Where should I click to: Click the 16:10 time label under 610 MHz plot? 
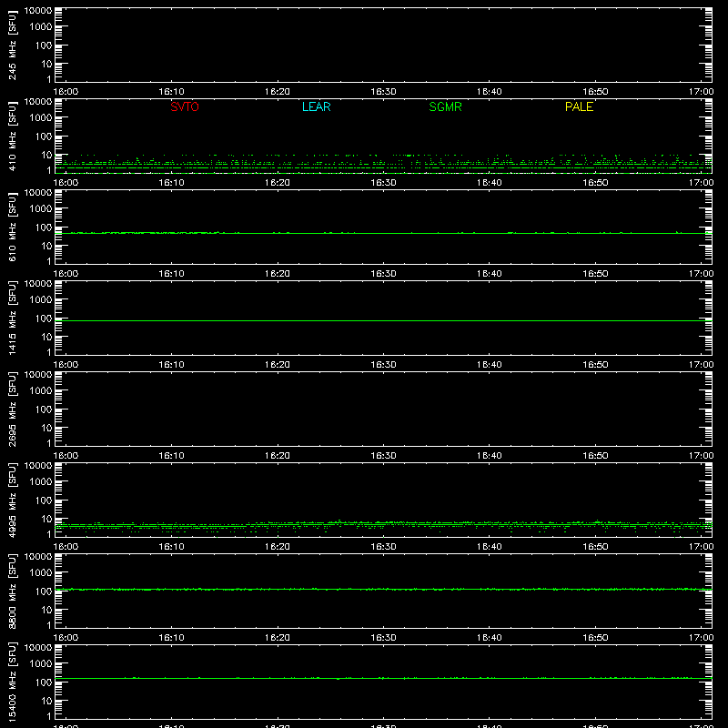point(171,274)
